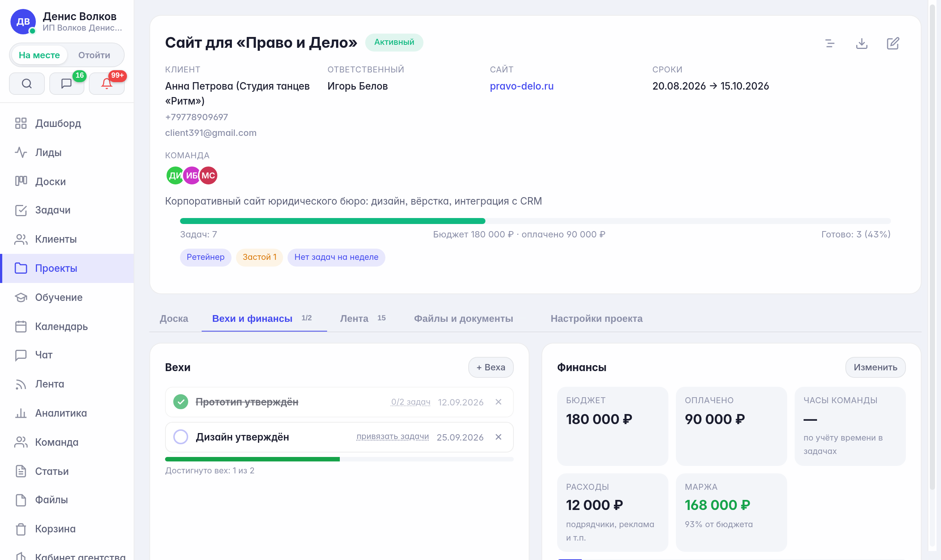Open Чат in the sidebar

(67, 355)
